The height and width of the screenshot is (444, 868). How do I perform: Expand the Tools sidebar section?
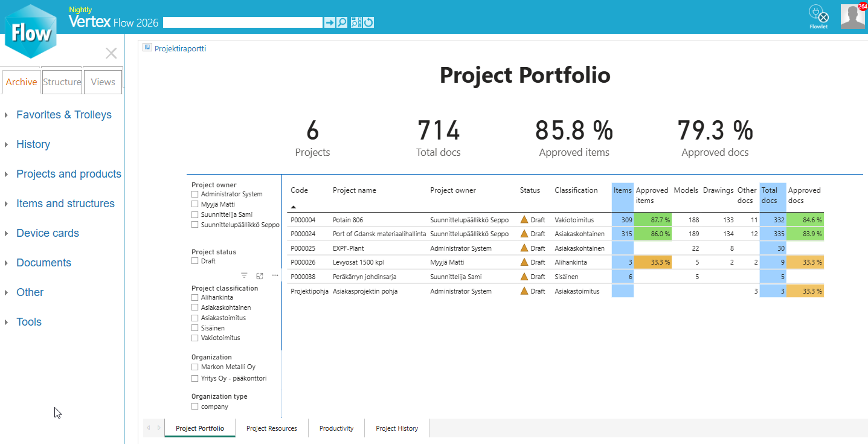click(x=30, y=321)
